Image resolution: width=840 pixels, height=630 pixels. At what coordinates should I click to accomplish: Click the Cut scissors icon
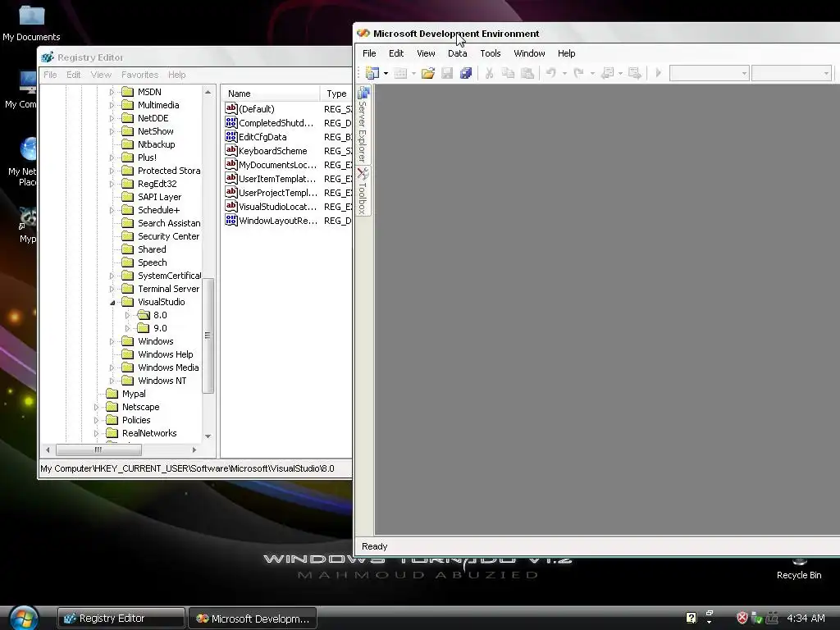[489, 73]
